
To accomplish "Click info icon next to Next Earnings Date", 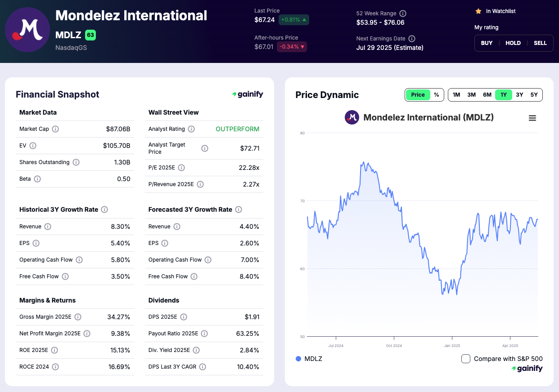I will coord(412,39).
